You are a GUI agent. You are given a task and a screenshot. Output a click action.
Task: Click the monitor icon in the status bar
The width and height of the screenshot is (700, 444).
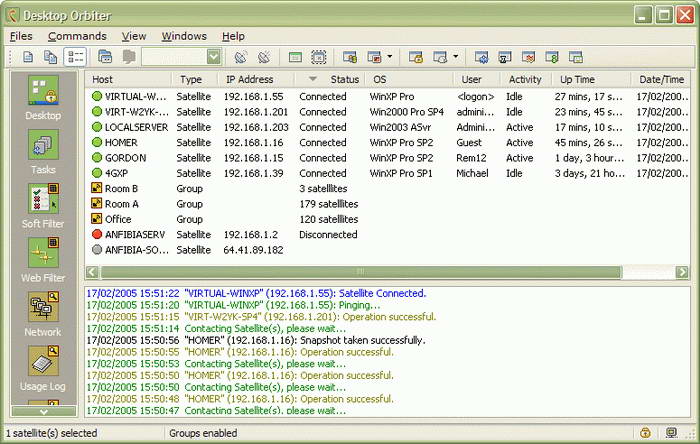pos(671,432)
